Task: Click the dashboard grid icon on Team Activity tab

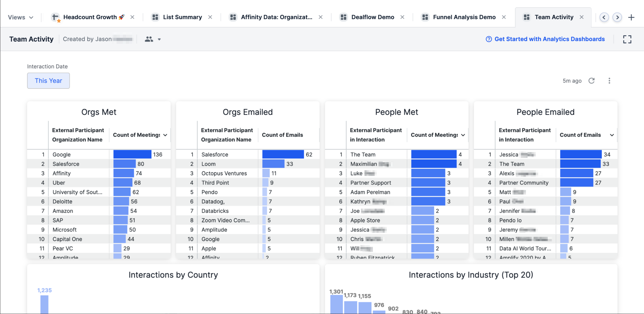Action: 526,17
